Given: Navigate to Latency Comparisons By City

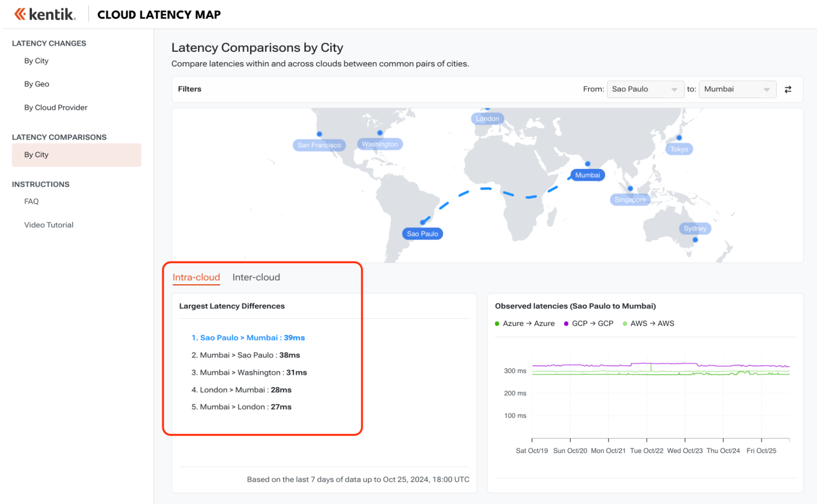Looking at the screenshot, I should pos(36,154).
